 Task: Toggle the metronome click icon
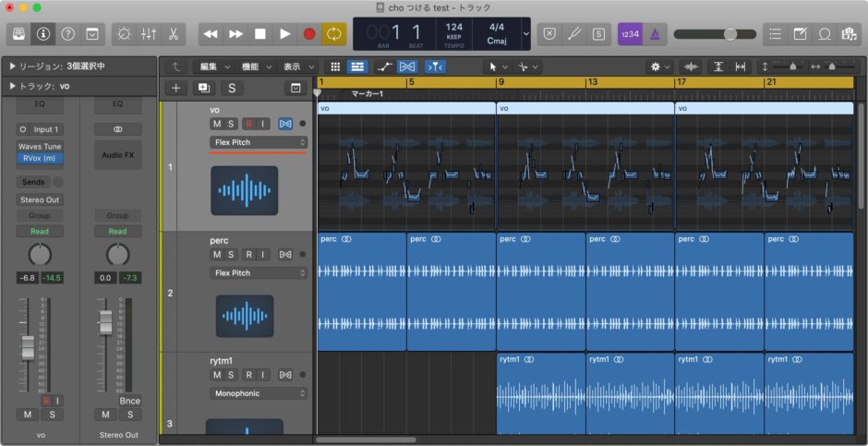(x=655, y=34)
